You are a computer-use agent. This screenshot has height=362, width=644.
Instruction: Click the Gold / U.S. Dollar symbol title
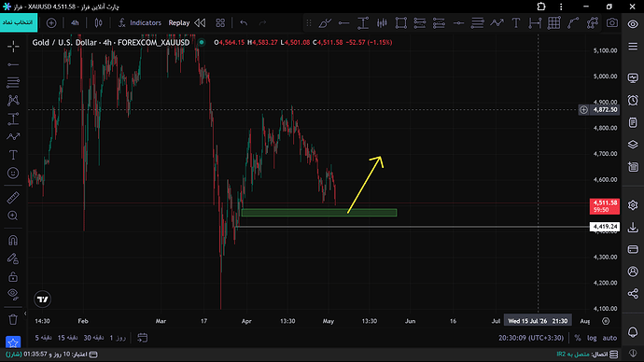point(64,42)
